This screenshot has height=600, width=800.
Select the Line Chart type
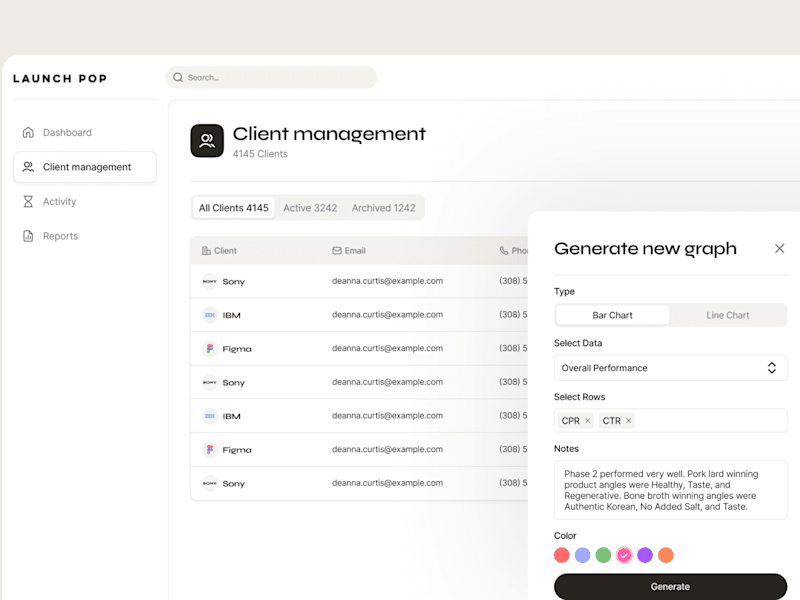coord(728,315)
